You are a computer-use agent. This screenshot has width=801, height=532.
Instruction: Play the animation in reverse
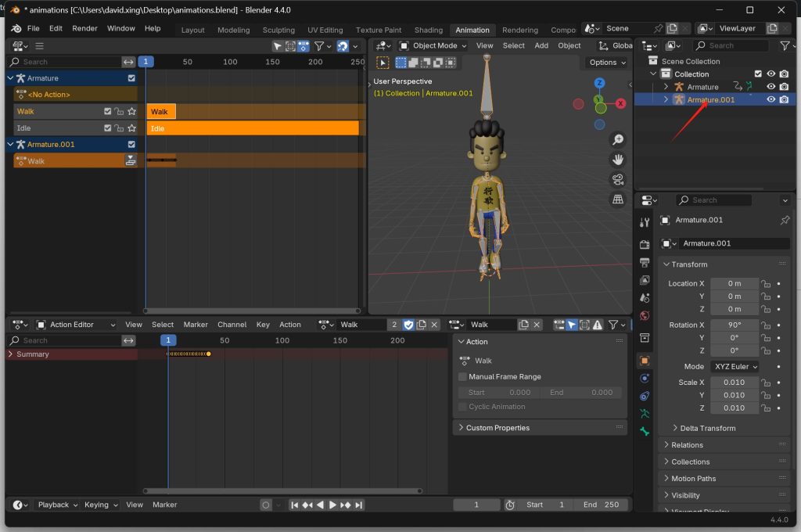pyautogui.click(x=320, y=505)
